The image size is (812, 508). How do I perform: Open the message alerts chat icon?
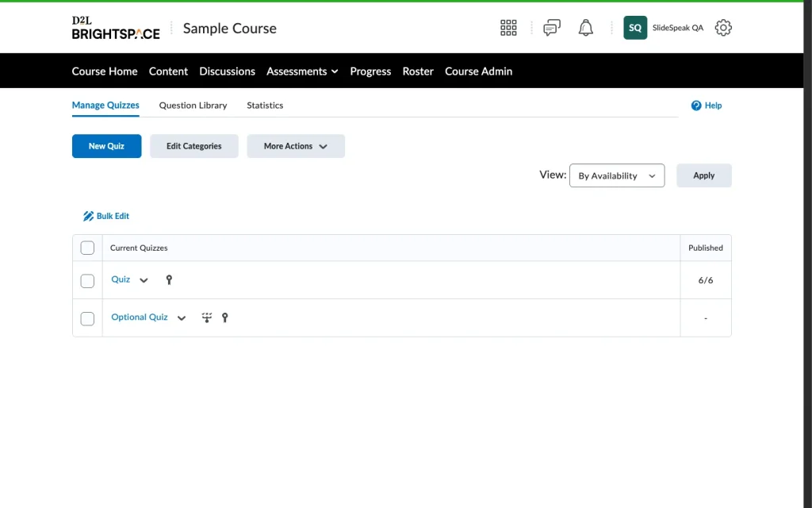tap(552, 28)
